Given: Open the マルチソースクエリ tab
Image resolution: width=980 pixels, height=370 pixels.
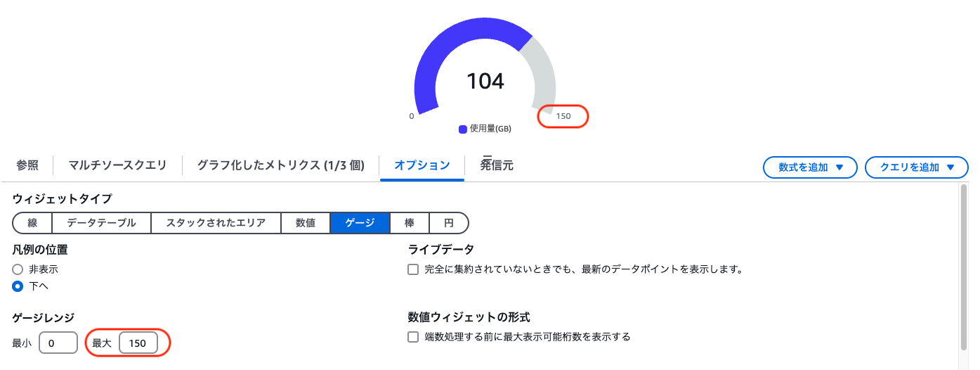Looking at the screenshot, I should pos(117,165).
